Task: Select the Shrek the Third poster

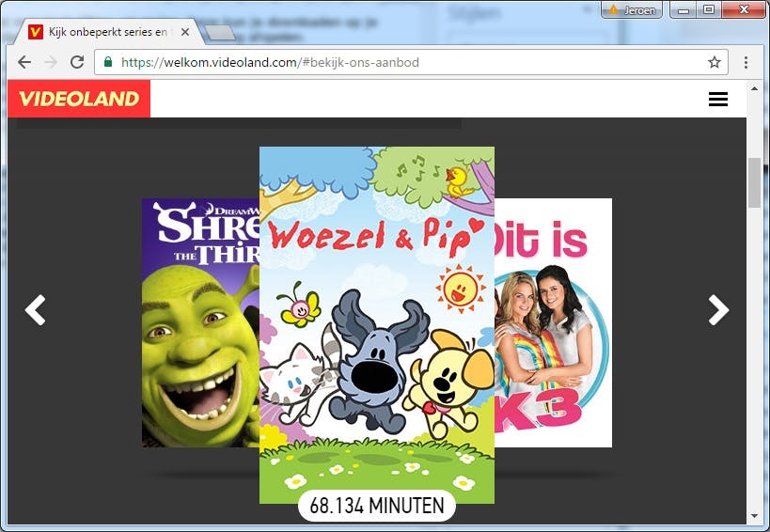Action: (200, 323)
